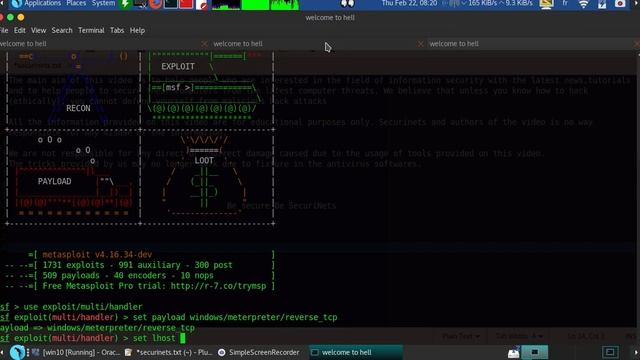Image resolution: width=640 pixels, height=360 pixels.
Task: Click the RECON label in banner
Action: coord(78,108)
